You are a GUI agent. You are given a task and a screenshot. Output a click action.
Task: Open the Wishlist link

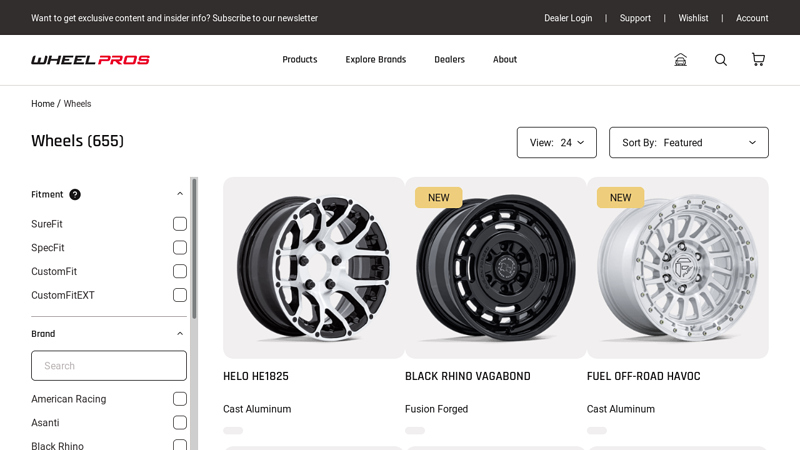693,18
